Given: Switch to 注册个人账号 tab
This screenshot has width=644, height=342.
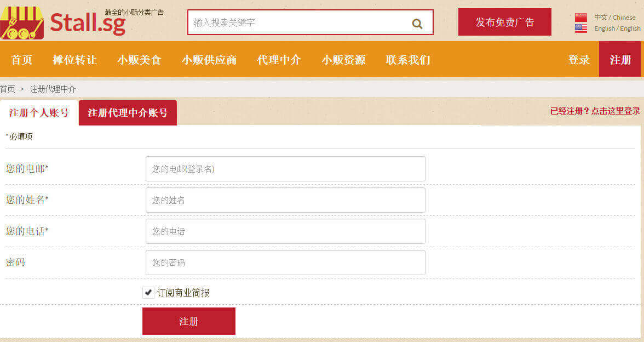Looking at the screenshot, I should coord(39,113).
